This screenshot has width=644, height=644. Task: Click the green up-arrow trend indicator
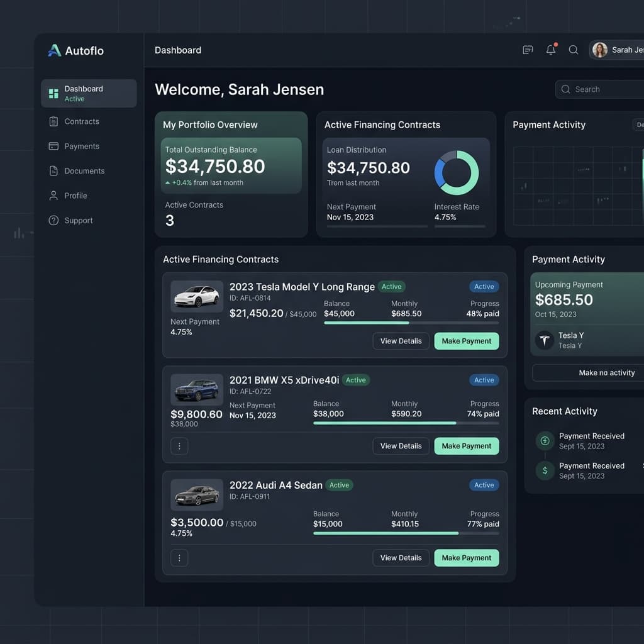(167, 183)
